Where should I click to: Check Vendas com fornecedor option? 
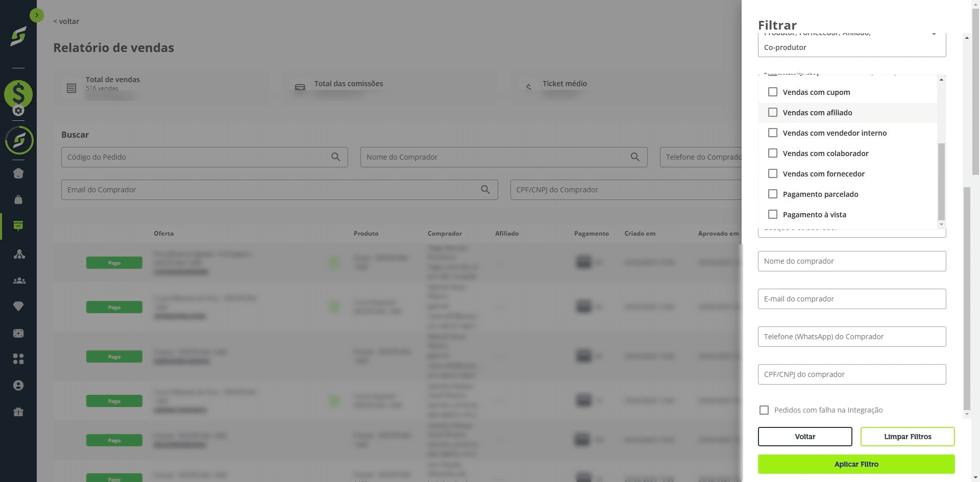pos(773,173)
